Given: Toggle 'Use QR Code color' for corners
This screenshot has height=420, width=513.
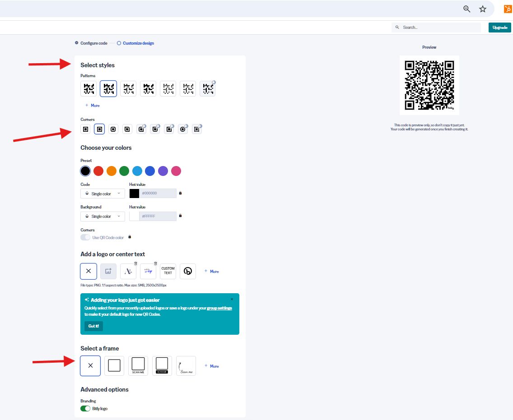Looking at the screenshot, I should (85, 237).
